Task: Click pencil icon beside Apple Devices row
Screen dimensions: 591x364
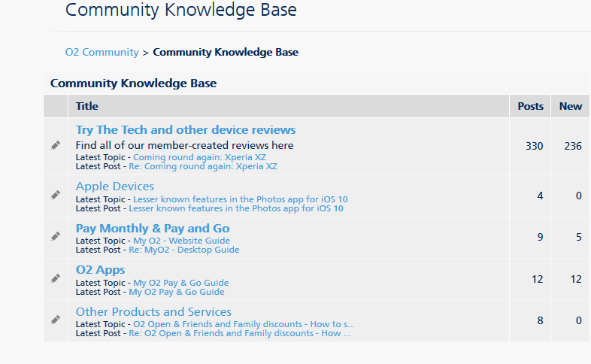Action: coord(56,195)
